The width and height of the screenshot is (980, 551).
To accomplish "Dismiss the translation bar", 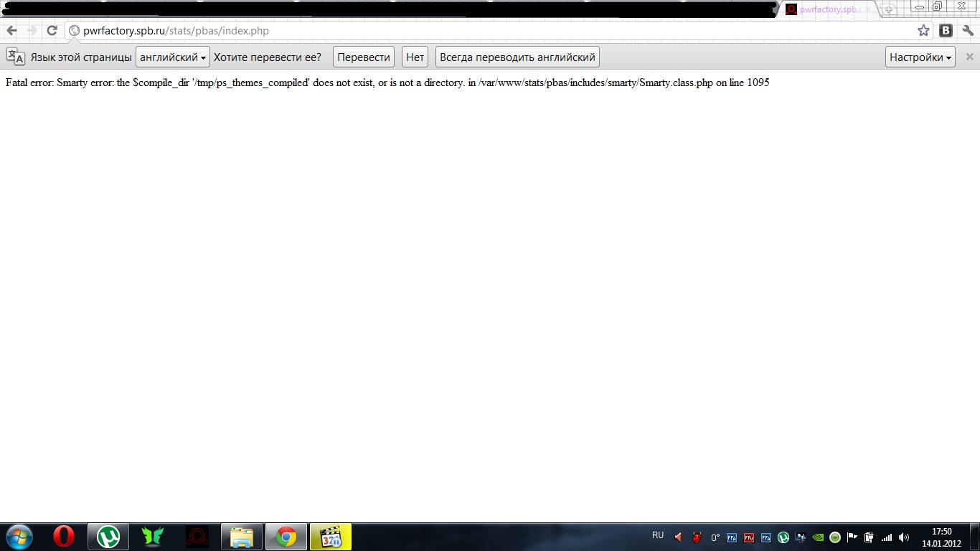I will [969, 57].
